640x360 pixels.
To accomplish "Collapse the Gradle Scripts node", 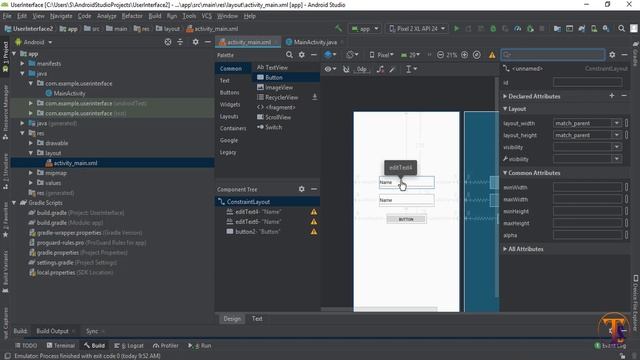I will click(14, 202).
